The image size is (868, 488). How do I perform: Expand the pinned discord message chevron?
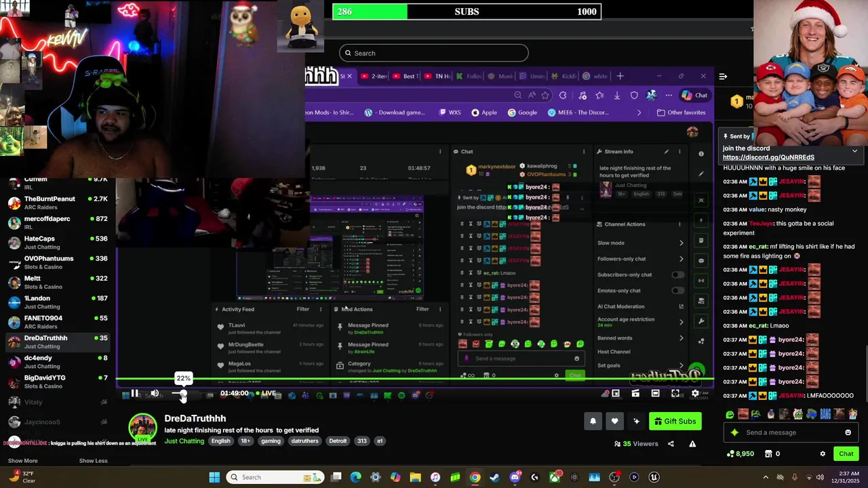click(x=854, y=151)
